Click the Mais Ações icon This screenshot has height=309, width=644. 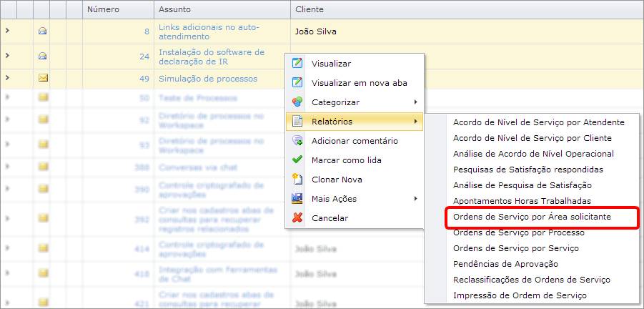(298, 199)
